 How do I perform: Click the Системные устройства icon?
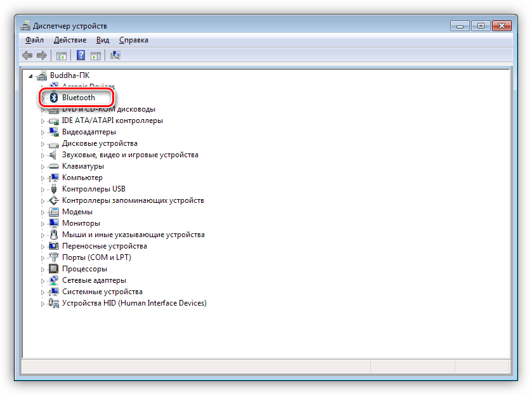54,292
